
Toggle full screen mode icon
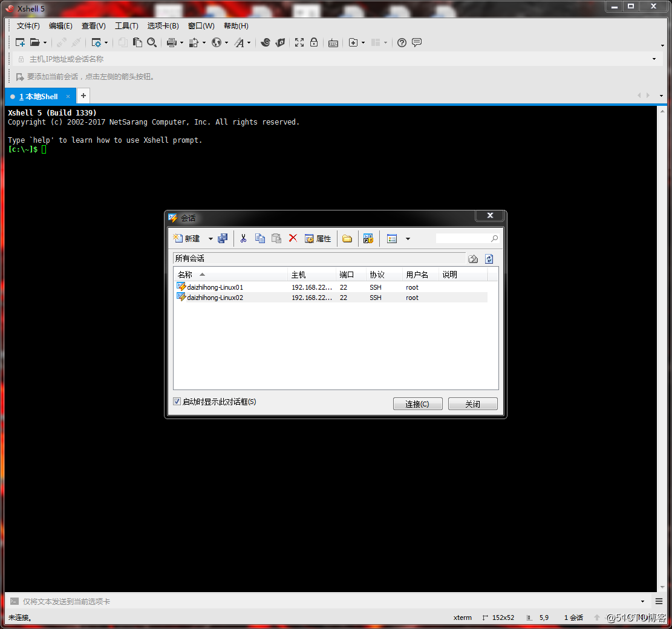tap(299, 42)
